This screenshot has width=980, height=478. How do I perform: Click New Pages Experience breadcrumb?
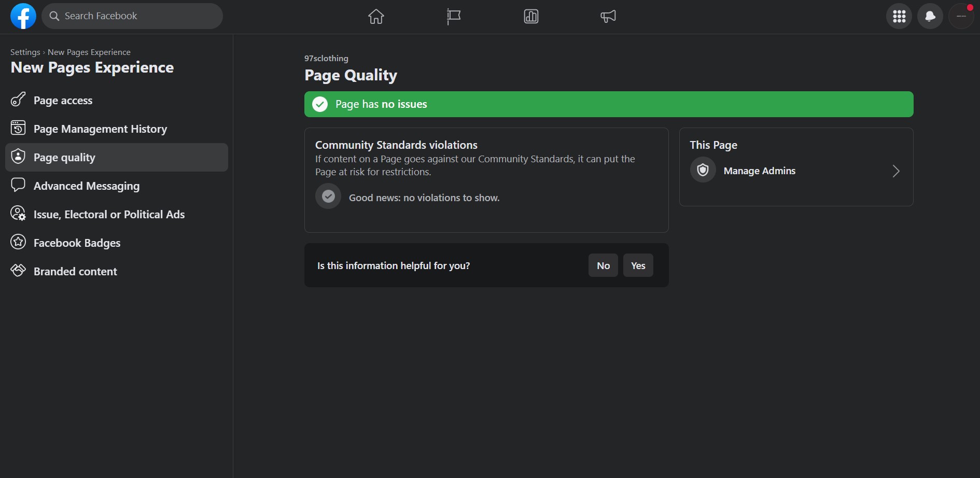pyautogui.click(x=89, y=52)
